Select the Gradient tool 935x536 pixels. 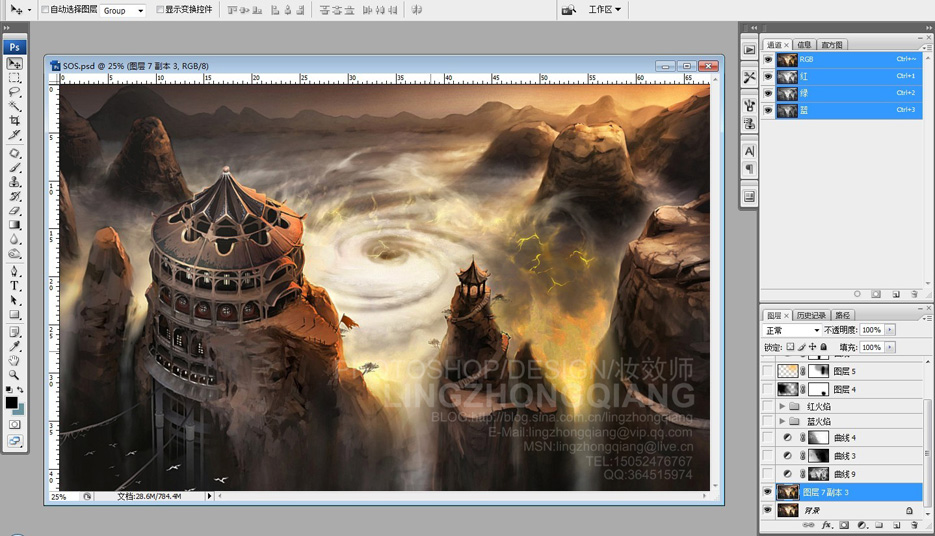(14, 225)
